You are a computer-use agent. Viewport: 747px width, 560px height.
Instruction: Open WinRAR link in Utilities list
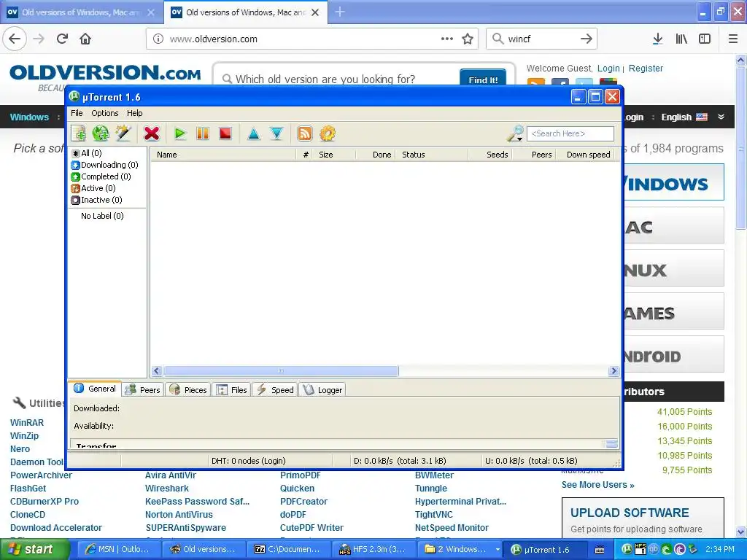point(27,423)
